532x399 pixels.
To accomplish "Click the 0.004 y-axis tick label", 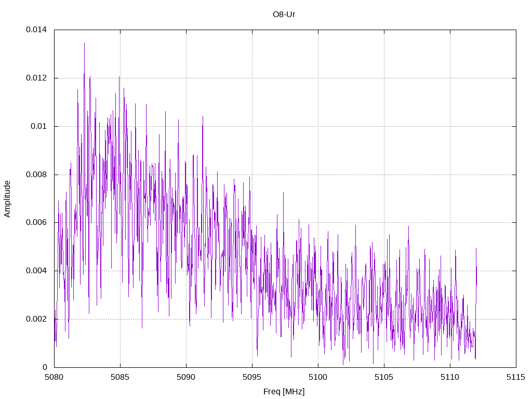I will tap(36, 271).
